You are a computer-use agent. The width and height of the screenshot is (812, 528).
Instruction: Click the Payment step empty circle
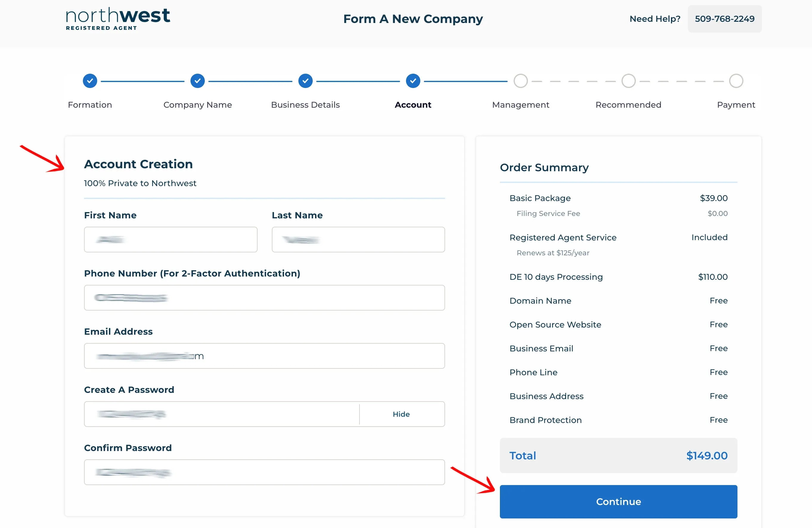(x=736, y=81)
